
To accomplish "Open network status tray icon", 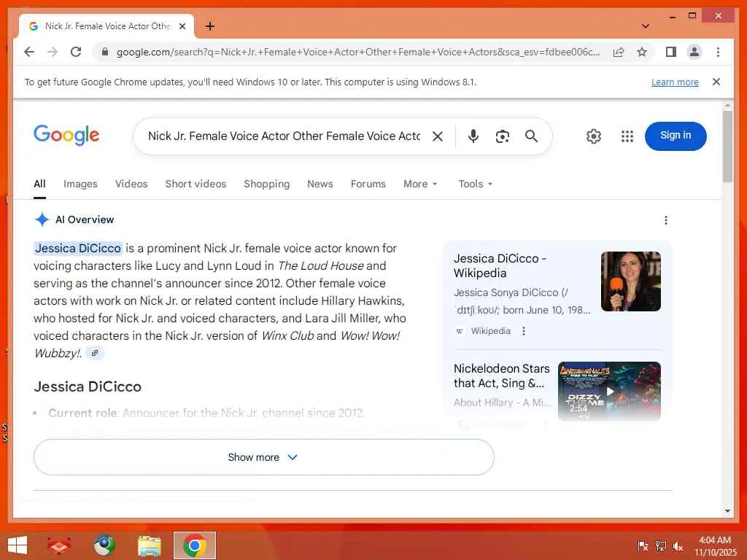I will [660, 546].
